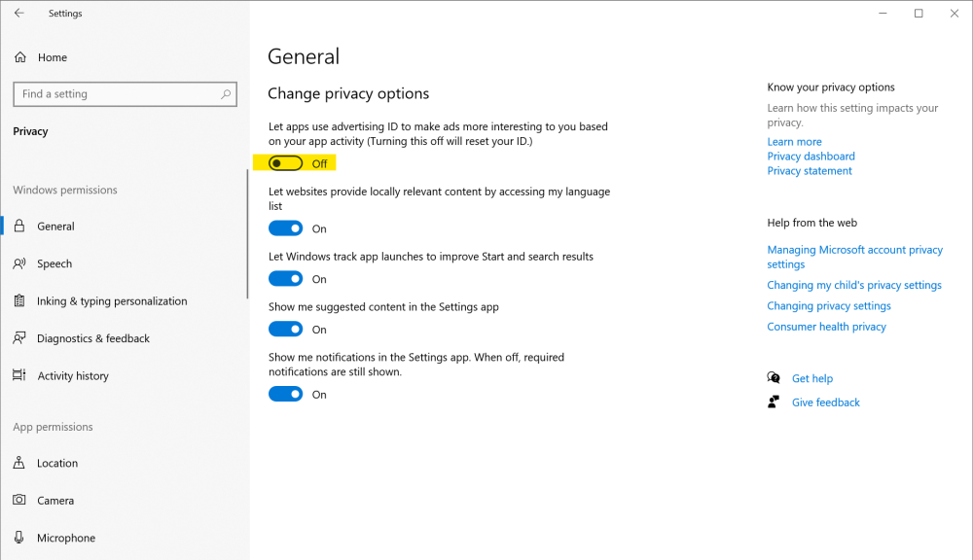Click the Give feedback link
This screenshot has width=973, height=560.
pyautogui.click(x=825, y=402)
